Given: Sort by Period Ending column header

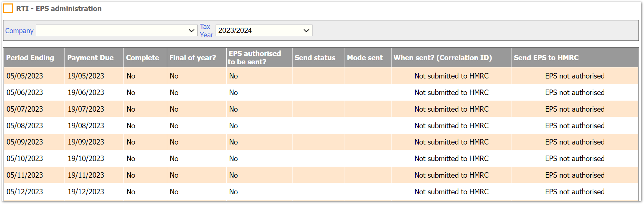Looking at the screenshot, I should pos(30,58).
